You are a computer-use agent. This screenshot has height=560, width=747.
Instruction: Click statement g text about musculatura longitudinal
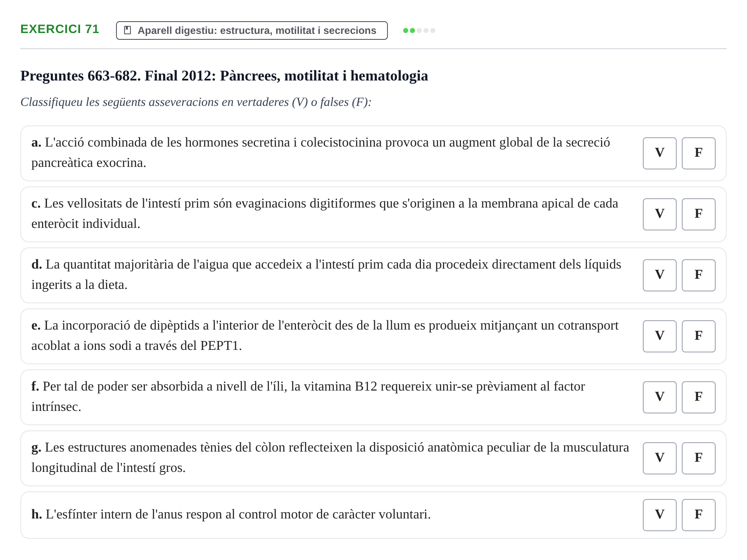[x=330, y=457]
